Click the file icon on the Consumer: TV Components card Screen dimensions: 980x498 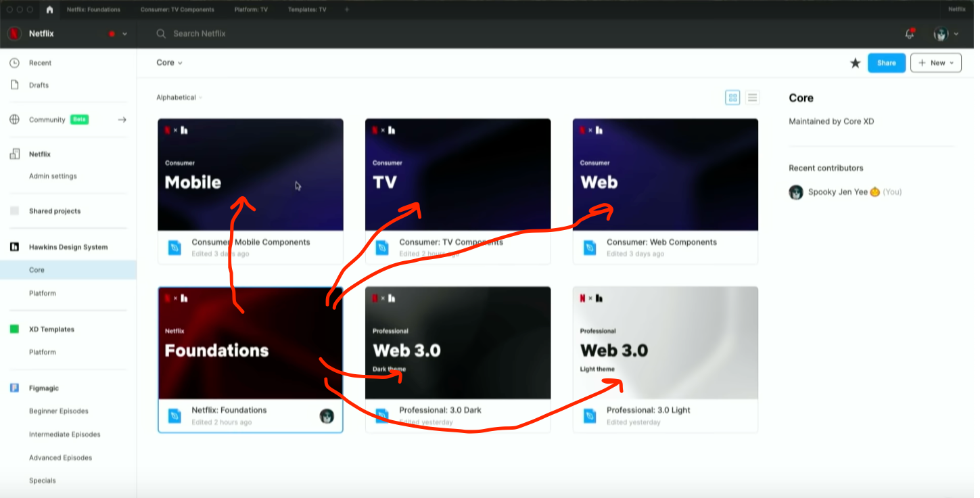(383, 248)
